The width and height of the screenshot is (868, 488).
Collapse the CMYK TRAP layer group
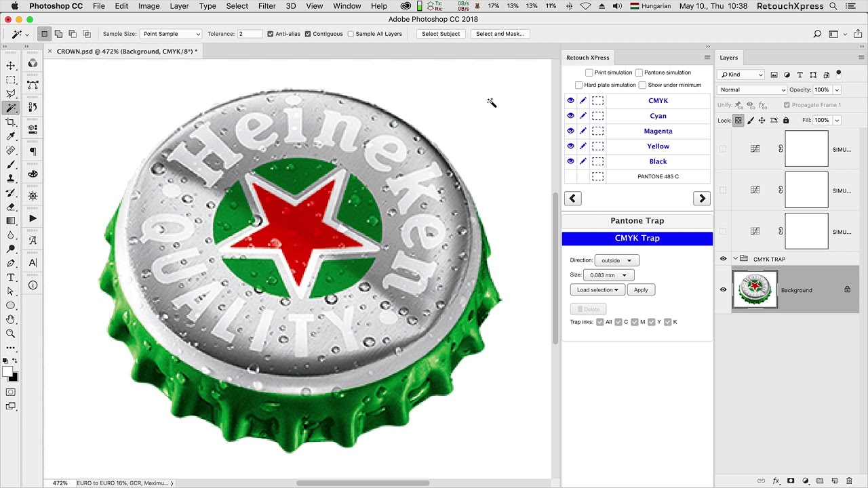tap(735, 259)
